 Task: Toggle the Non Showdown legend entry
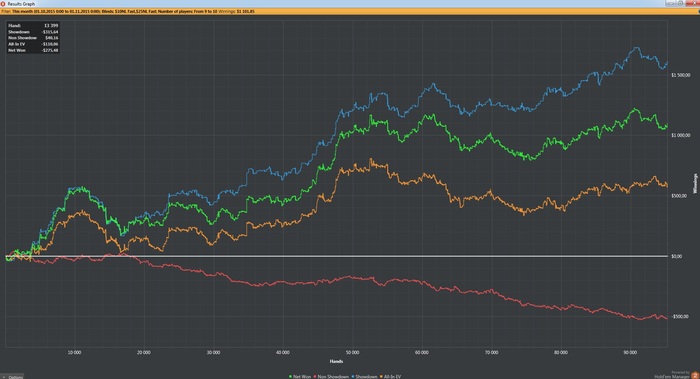click(331, 377)
